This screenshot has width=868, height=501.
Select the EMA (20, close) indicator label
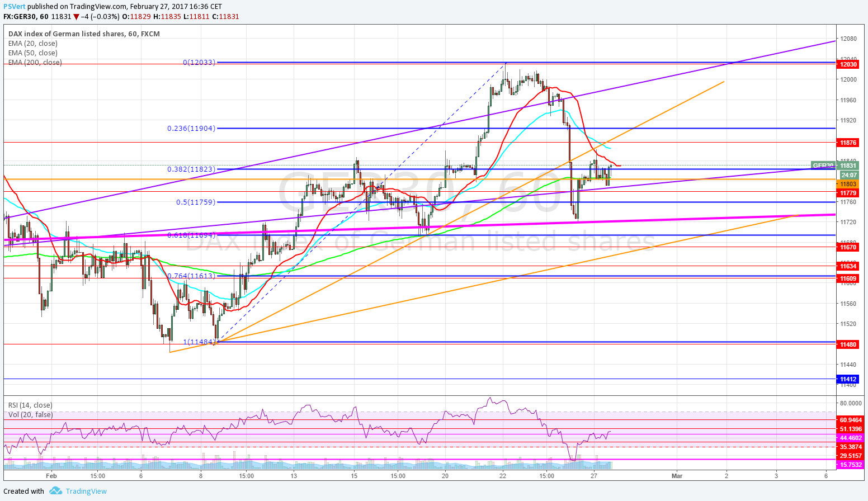coord(33,43)
